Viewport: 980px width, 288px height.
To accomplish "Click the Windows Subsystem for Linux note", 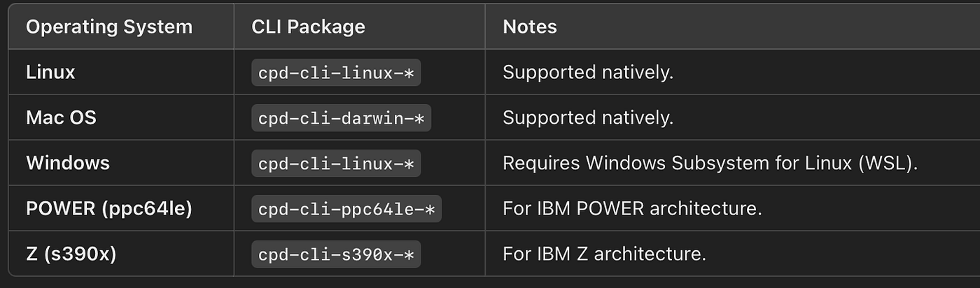I will pyautogui.click(x=710, y=163).
